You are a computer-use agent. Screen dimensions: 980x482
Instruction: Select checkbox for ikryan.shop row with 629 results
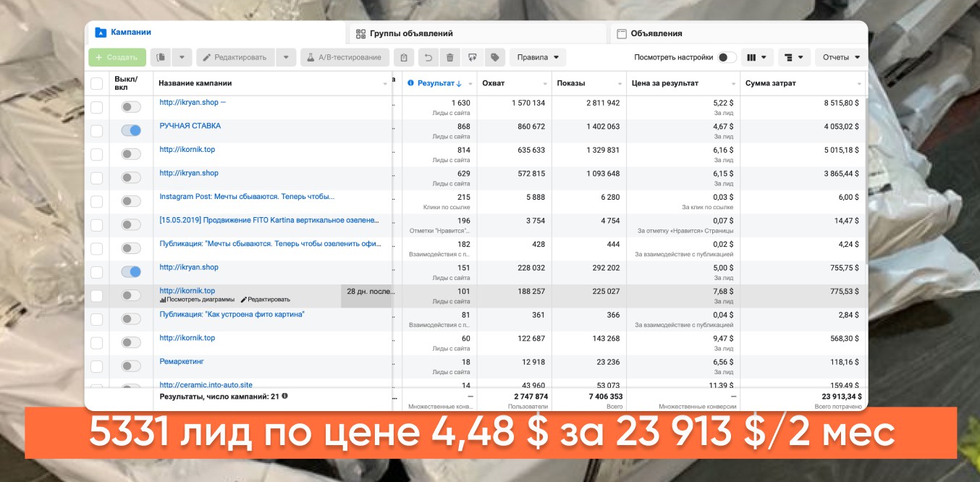coord(97,178)
